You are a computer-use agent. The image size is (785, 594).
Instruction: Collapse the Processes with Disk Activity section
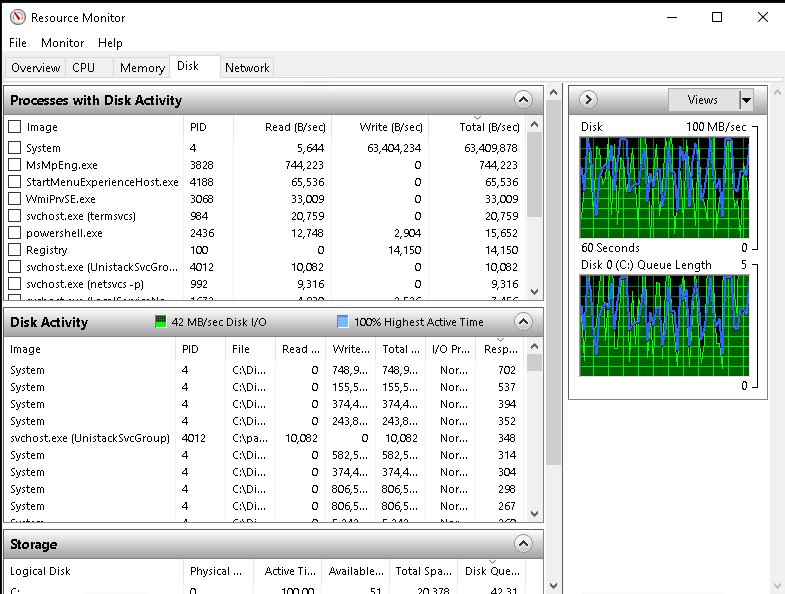pos(522,100)
